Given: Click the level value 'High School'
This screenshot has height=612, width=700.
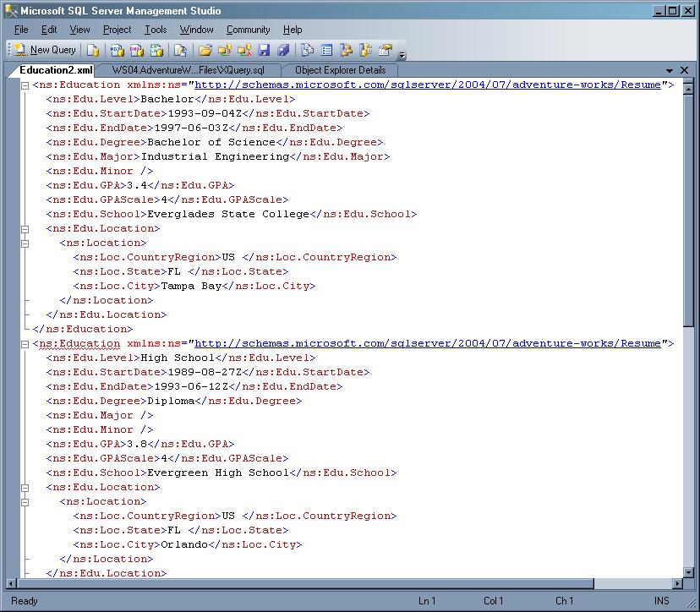Looking at the screenshot, I should [x=178, y=358].
